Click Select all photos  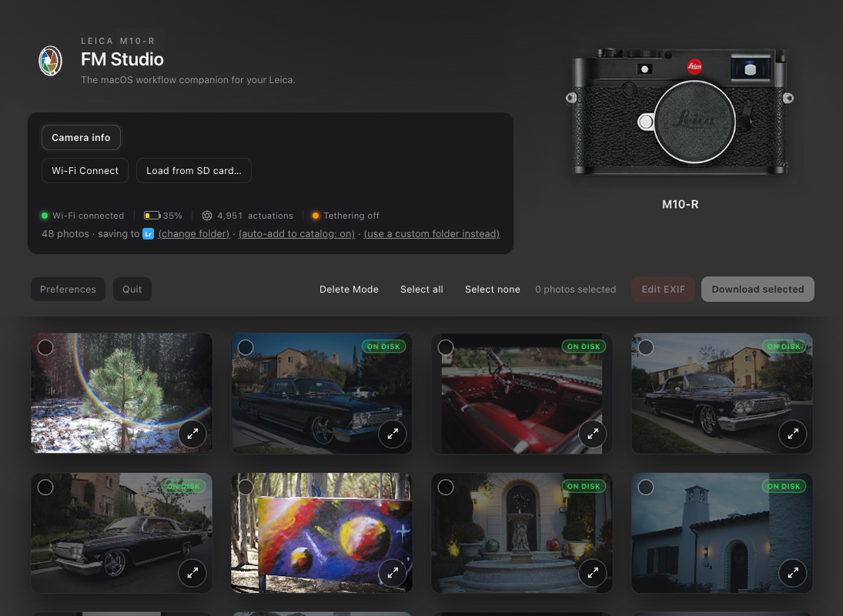click(x=422, y=290)
